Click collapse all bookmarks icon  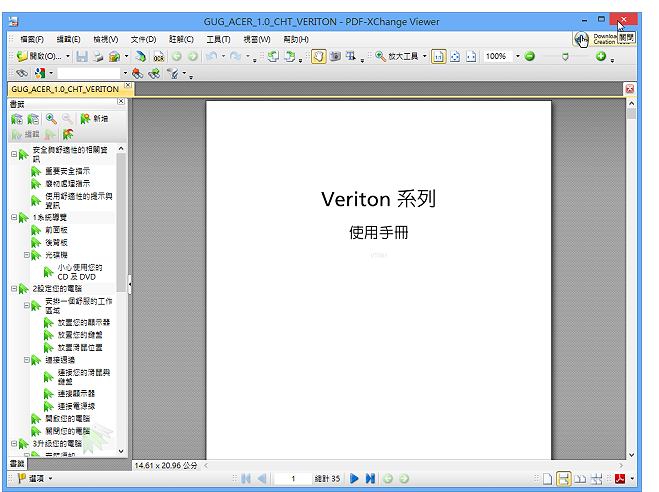tap(33, 119)
